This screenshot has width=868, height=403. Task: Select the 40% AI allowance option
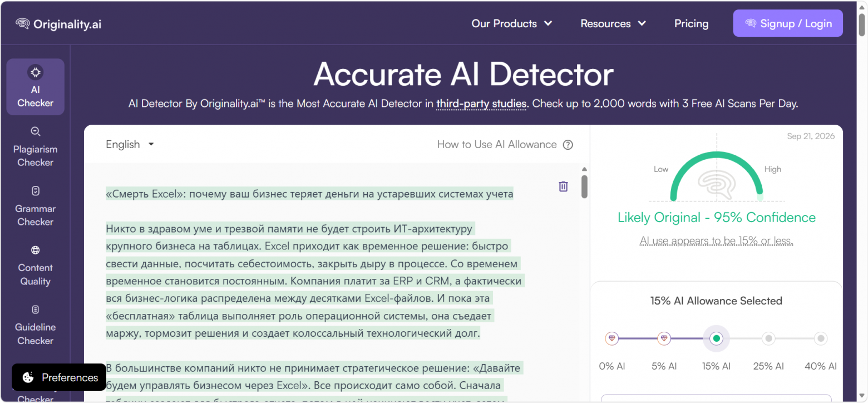(821, 338)
